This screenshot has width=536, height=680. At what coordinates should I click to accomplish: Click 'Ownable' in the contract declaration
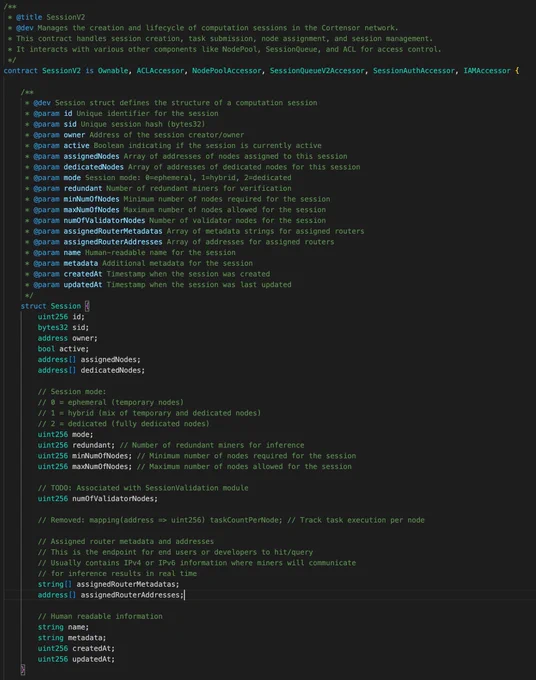click(113, 71)
